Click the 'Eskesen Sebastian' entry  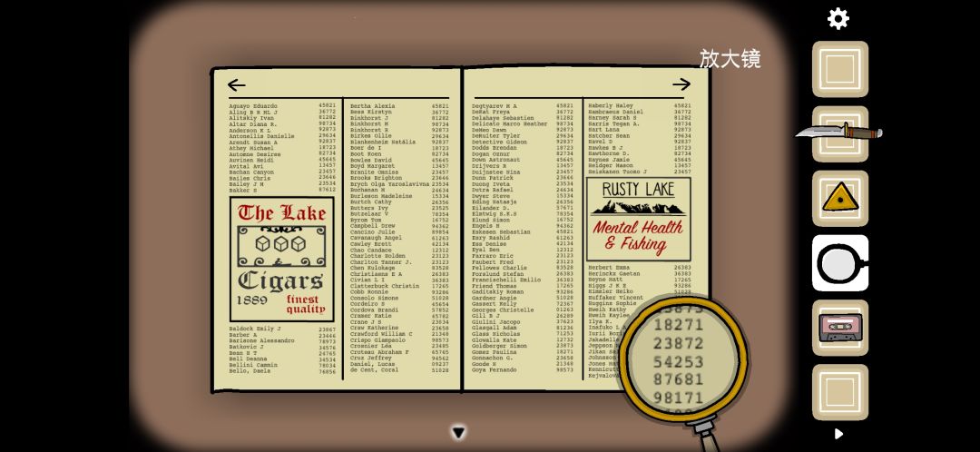[x=501, y=232]
